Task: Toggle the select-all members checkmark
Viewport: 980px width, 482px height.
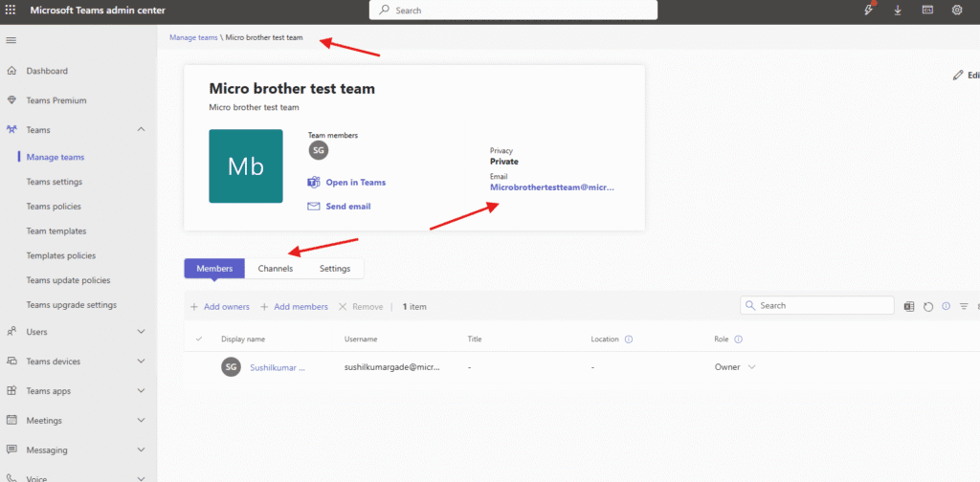Action: (x=199, y=339)
